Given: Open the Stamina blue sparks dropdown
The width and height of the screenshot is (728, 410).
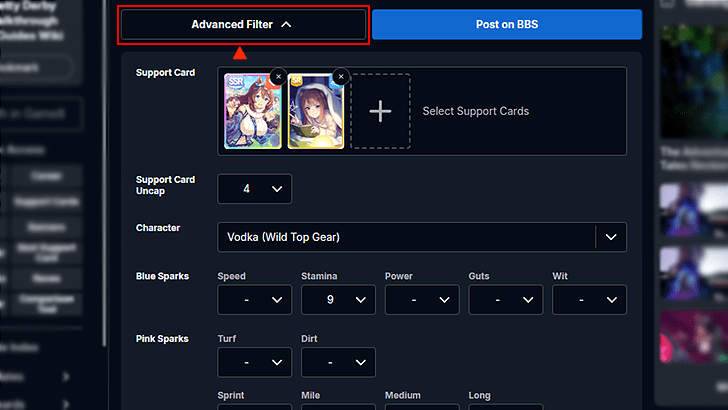Looking at the screenshot, I should [338, 300].
